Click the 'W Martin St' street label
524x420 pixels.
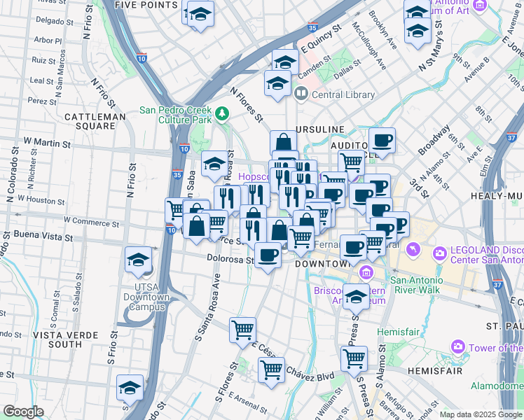47,143
